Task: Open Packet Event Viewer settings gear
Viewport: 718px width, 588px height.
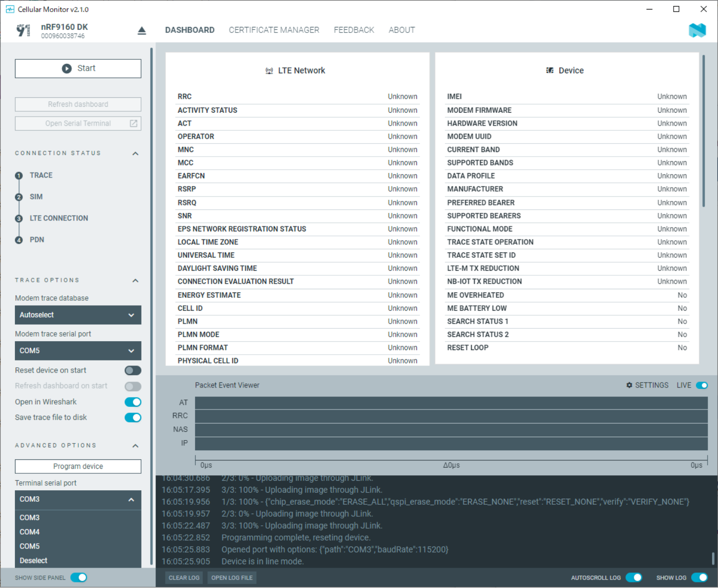Action: (x=629, y=385)
